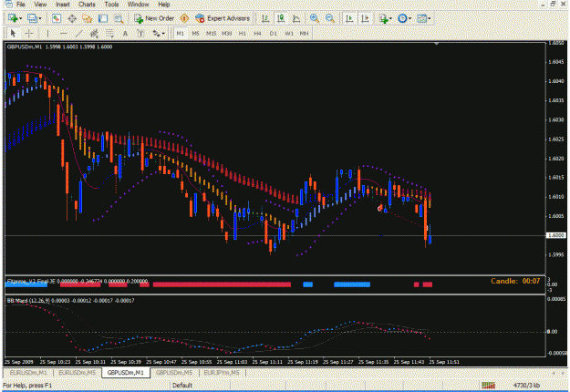Open the Profiles tool

(x=32, y=18)
